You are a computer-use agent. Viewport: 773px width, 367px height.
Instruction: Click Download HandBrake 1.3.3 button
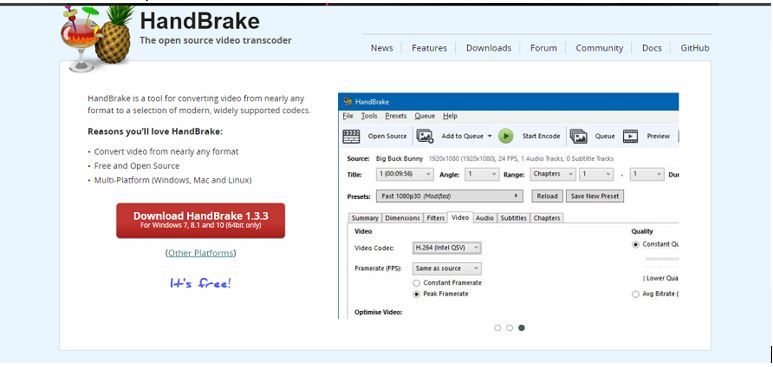201,220
